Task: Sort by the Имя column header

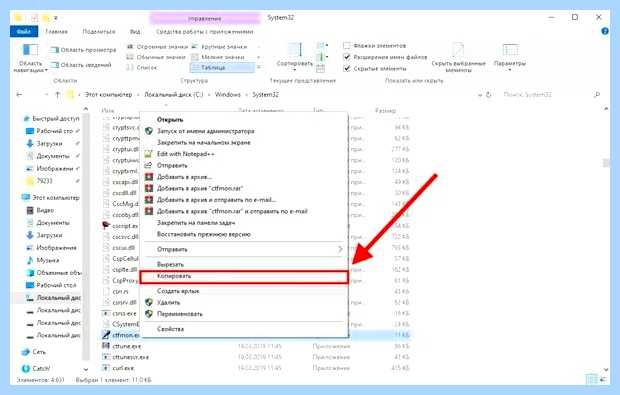Action: coord(108,111)
